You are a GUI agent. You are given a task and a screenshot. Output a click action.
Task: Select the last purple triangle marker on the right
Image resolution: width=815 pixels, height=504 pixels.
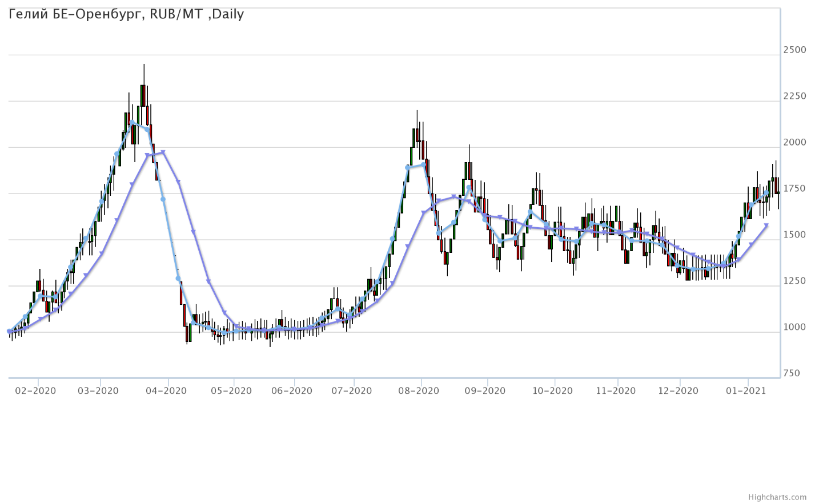tap(766, 225)
